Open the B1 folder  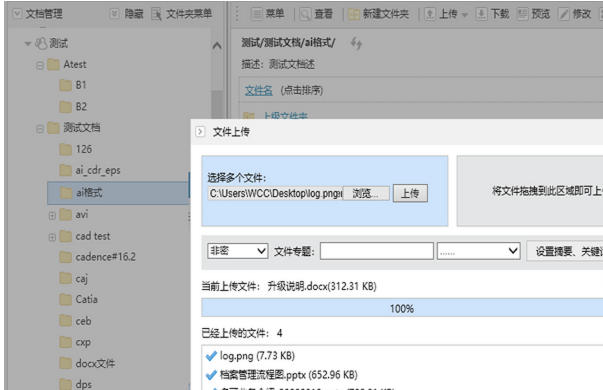(x=73, y=85)
